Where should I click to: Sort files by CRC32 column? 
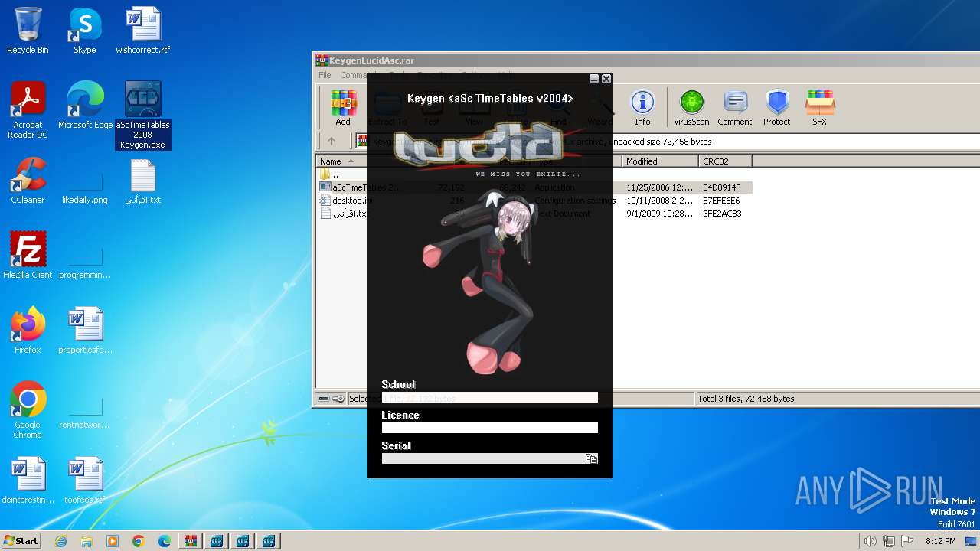725,161
